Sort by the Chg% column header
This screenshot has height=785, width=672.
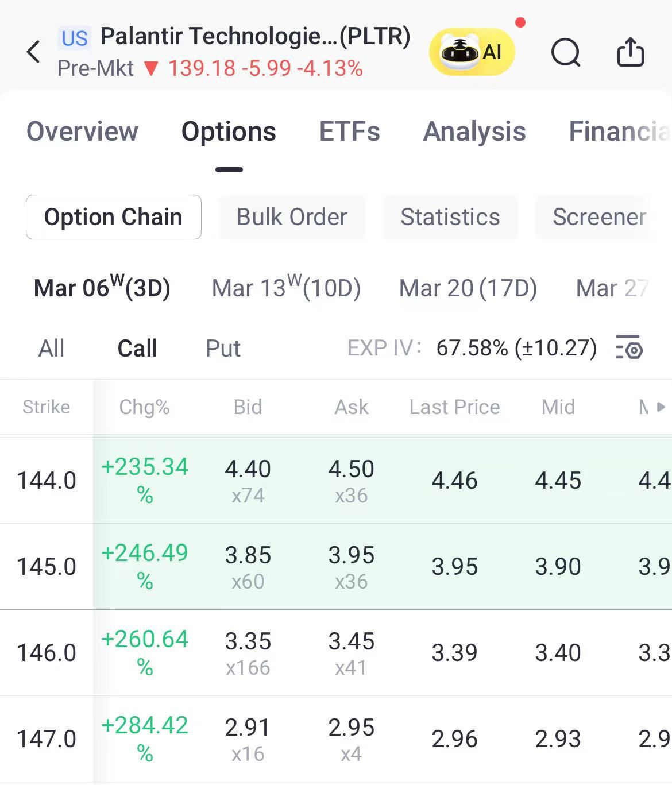144,407
